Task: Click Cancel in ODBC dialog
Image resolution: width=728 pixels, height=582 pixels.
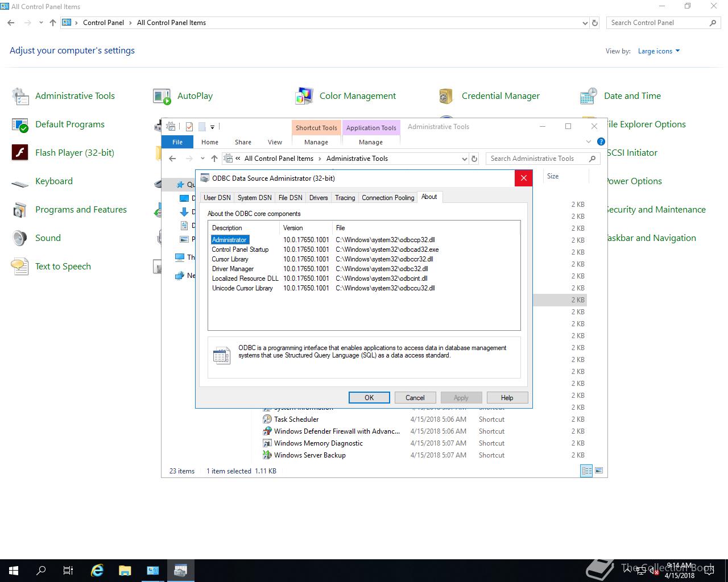Action: pos(415,398)
